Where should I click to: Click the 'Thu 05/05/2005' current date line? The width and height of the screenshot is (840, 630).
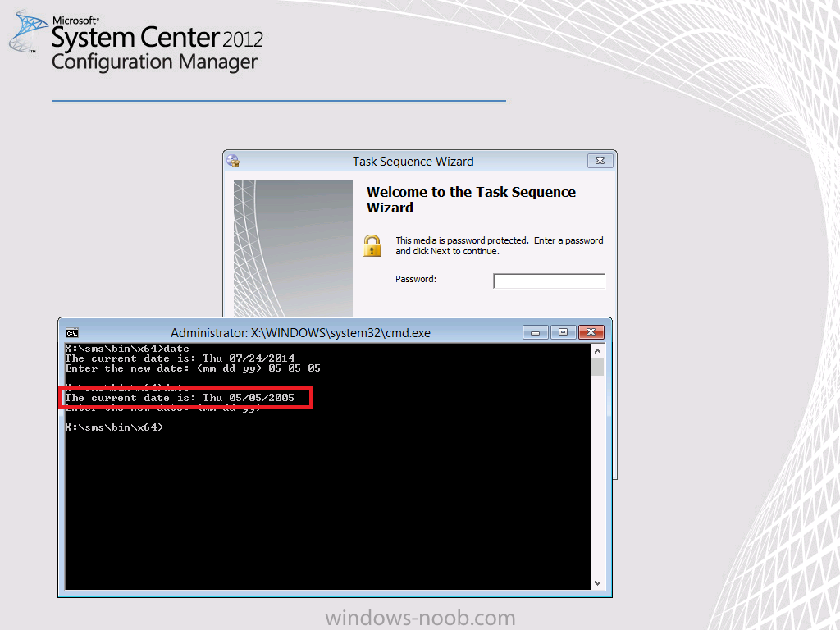[180, 398]
